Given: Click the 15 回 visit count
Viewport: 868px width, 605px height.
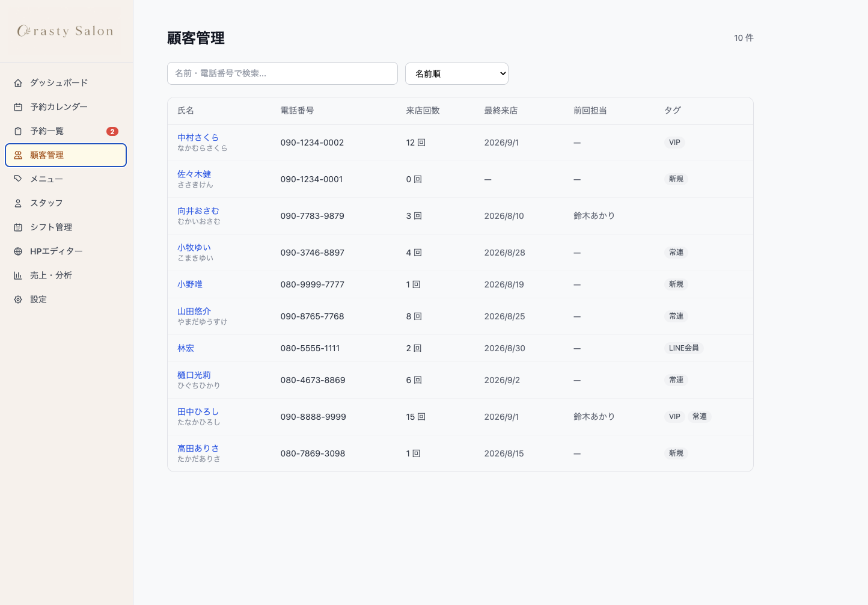Looking at the screenshot, I should click(x=416, y=417).
